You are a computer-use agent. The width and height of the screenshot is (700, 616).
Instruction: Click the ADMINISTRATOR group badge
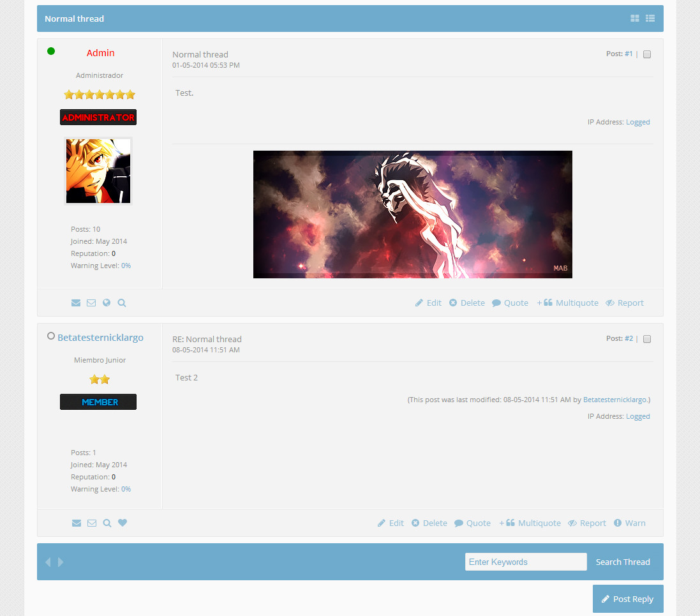[x=98, y=117]
